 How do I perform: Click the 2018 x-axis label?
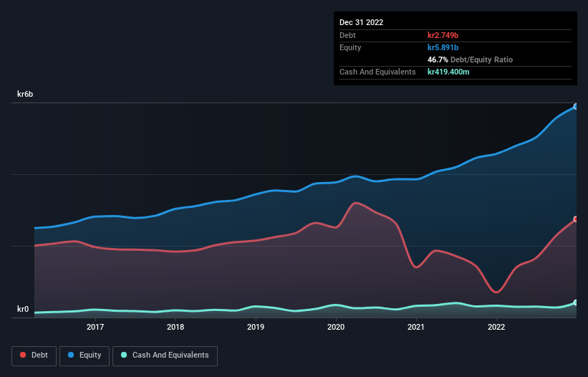pos(175,327)
